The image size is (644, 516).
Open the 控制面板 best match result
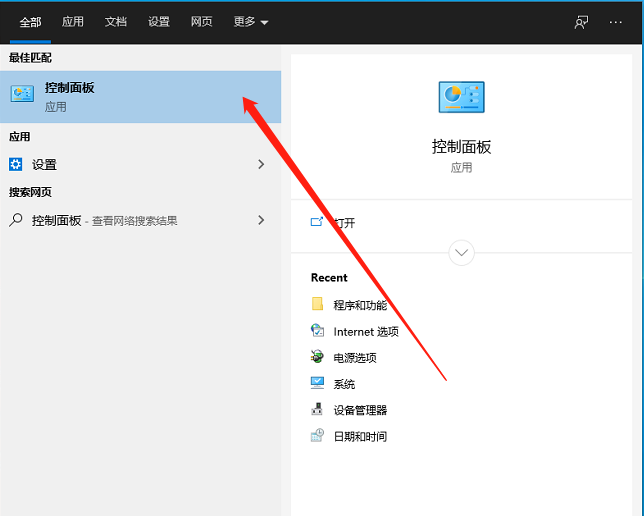pyautogui.click(x=140, y=97)
